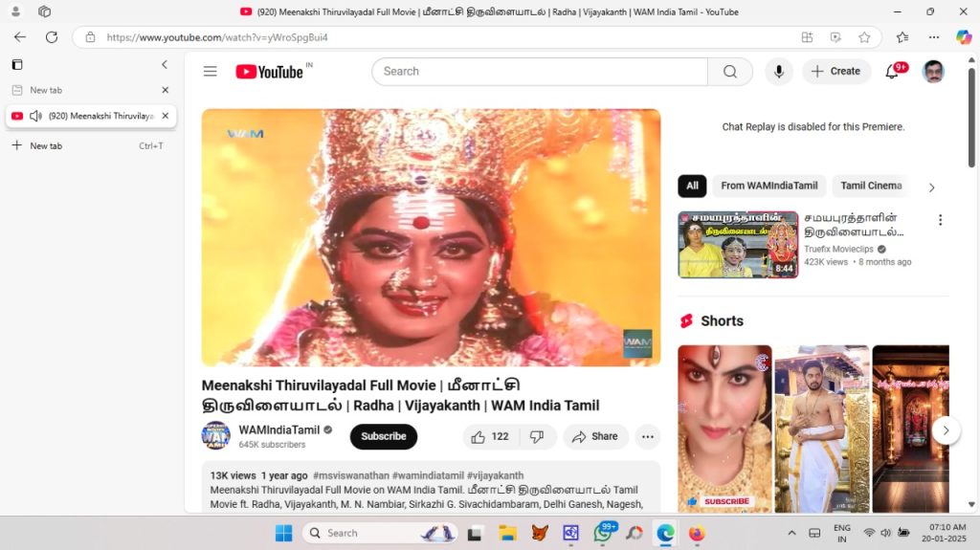Add page to favorites star icon

click(864, 37)
